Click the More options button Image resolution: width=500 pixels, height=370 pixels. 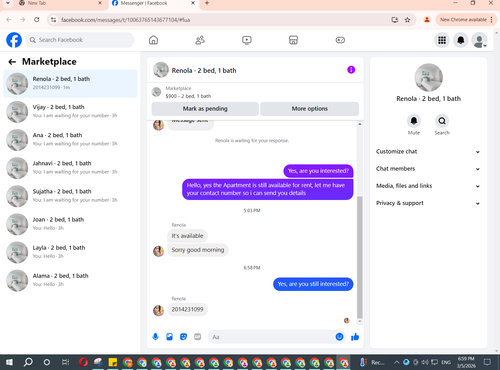pos(310,109)
